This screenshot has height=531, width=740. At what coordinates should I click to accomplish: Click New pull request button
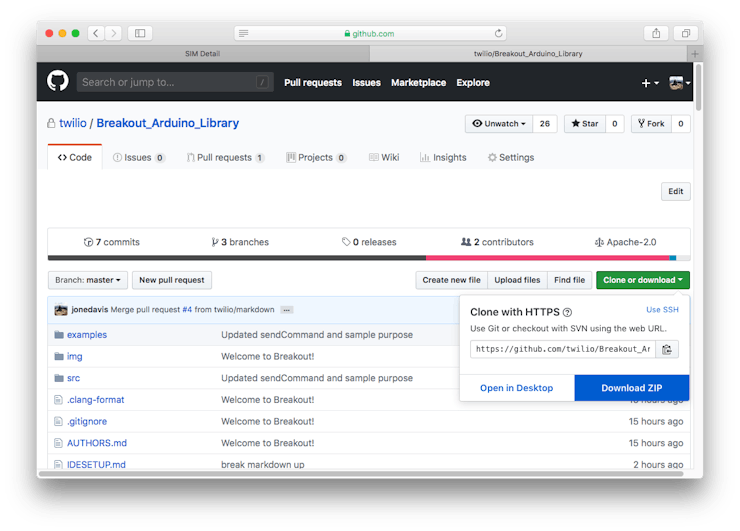pos(172,280)
